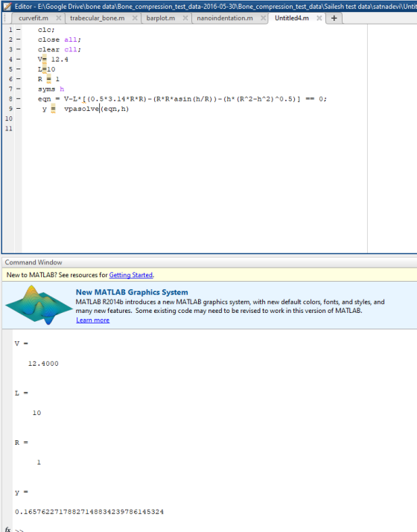Click the vpasolve(eqn,h) call
Viewport: 417px width, 532px height.
97,109
